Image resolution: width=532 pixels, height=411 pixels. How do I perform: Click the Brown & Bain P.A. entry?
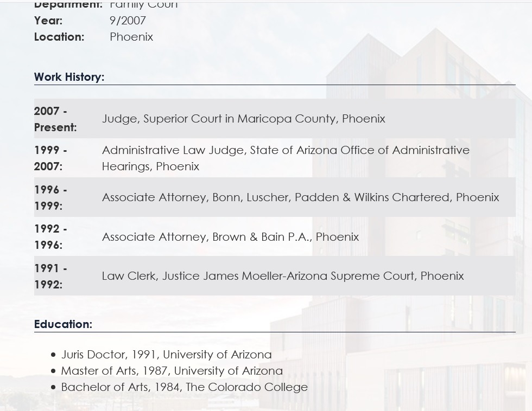(230, 237)
